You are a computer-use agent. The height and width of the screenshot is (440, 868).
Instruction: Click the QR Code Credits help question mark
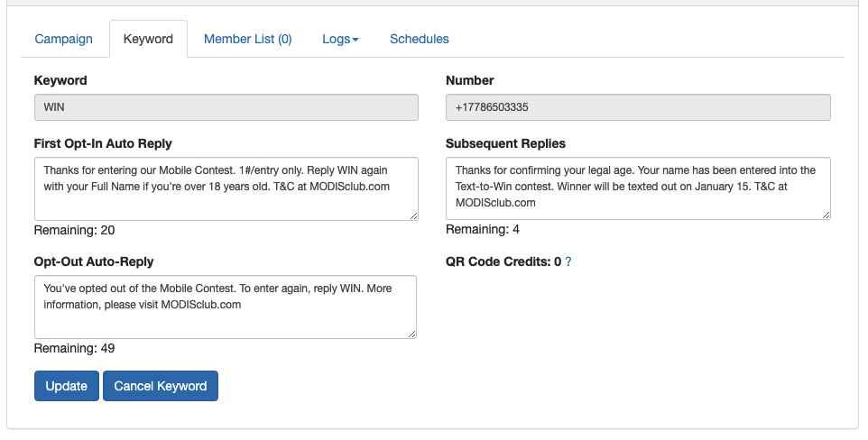tap(568, 261)
